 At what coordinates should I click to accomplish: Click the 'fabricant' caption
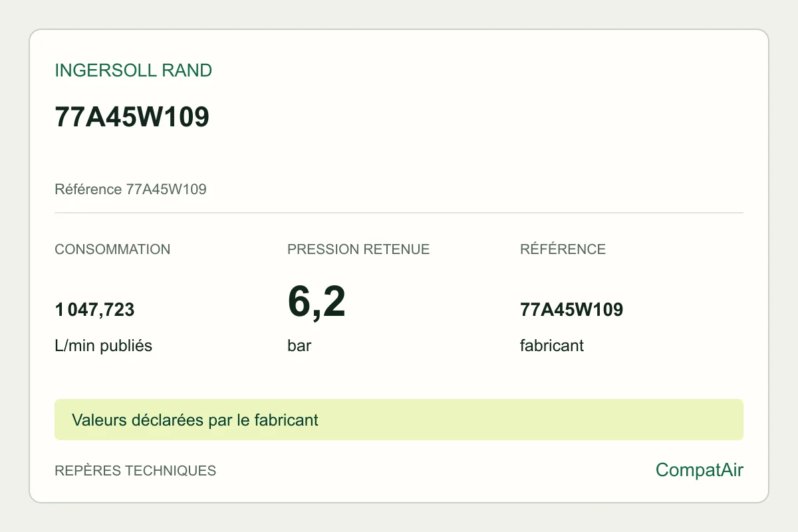tap(552, 346)
